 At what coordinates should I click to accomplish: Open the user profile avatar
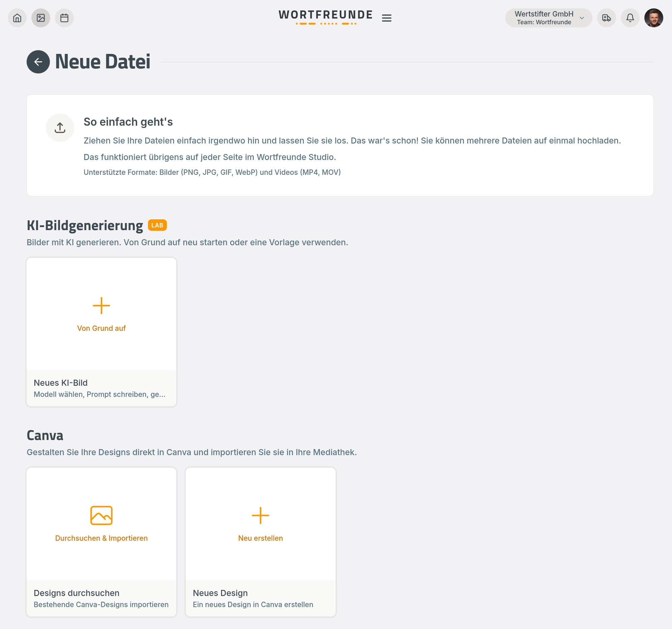click(654, 18)
